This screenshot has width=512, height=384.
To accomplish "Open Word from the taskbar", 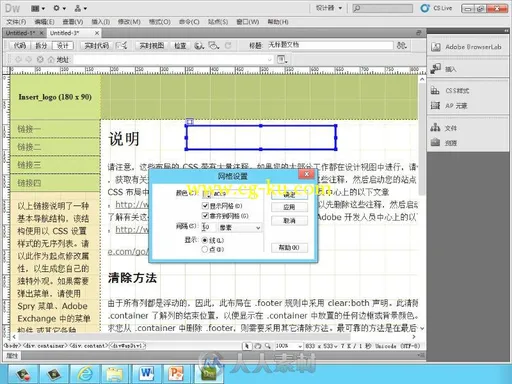I will click(x=146, y=374).
